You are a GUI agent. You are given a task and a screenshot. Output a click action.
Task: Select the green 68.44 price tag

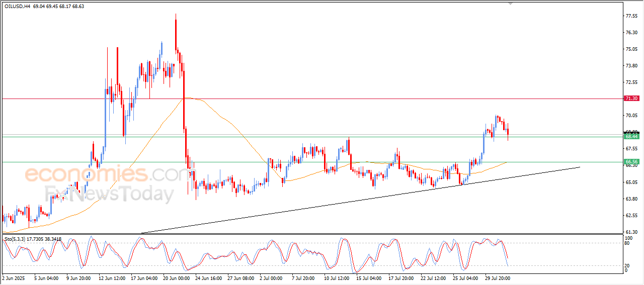coord(631,136)
